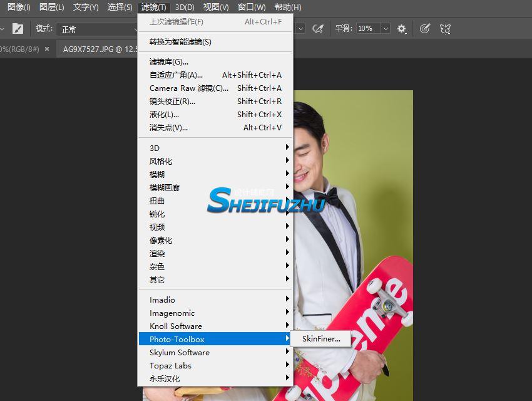Viewport: 532px width, 401px height.
Task: Toggle the pressure-for-size brush icon
Action: point(425,29)
